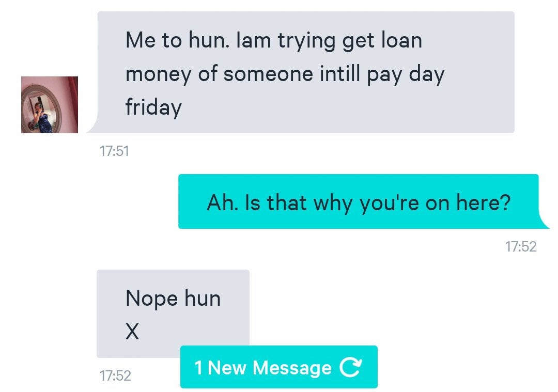Click "Me to hun." at the message start
558x392 pixels.
(x=177, y=40)
